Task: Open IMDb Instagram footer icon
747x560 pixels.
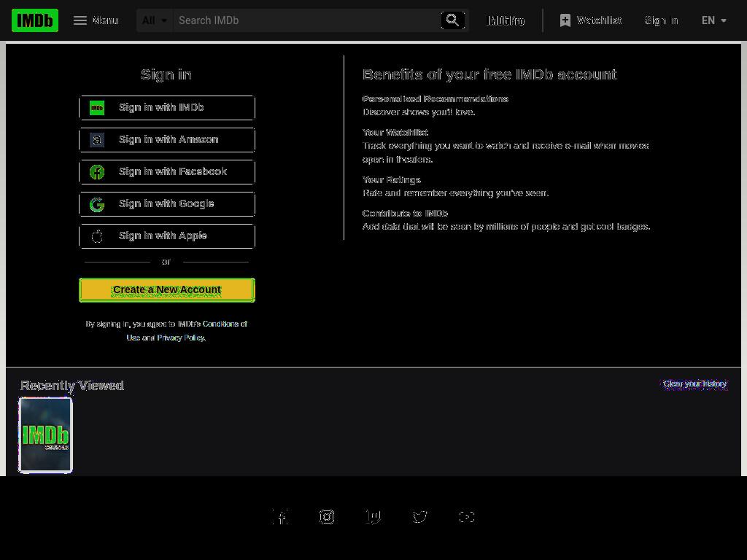Action: point(327,517)
